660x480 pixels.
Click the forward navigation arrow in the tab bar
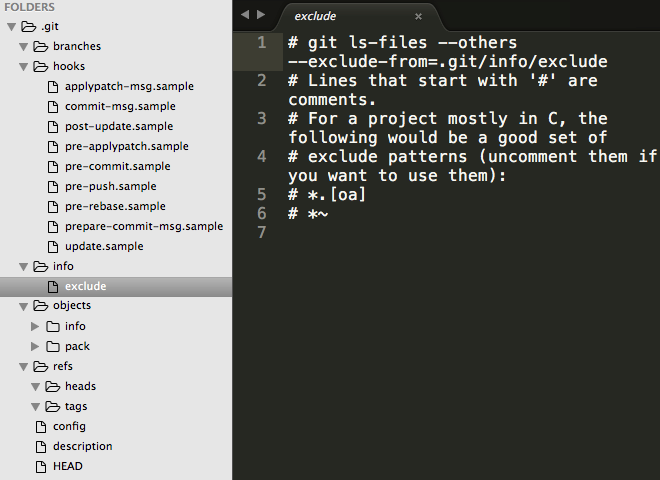[261, 15]
